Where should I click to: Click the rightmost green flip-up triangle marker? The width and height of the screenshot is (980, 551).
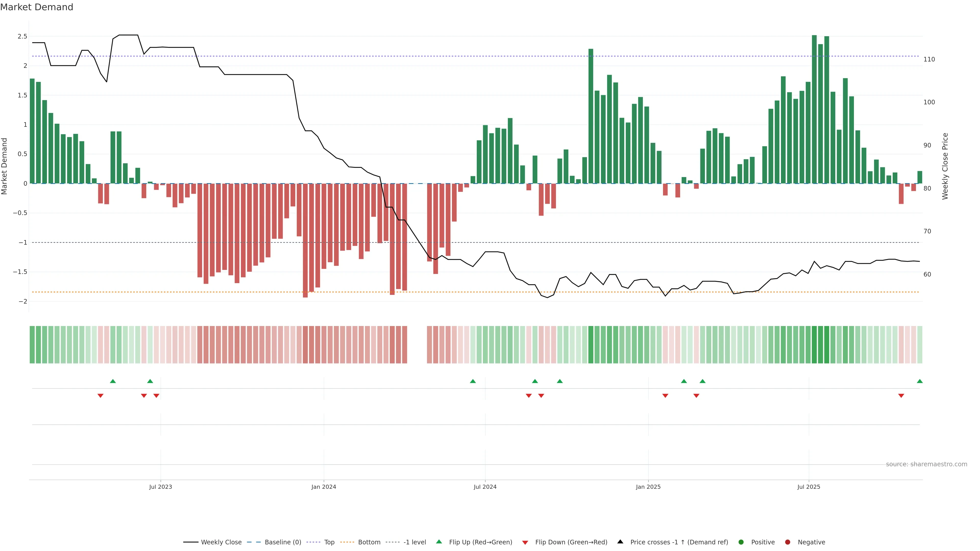(x=920, y=381)
